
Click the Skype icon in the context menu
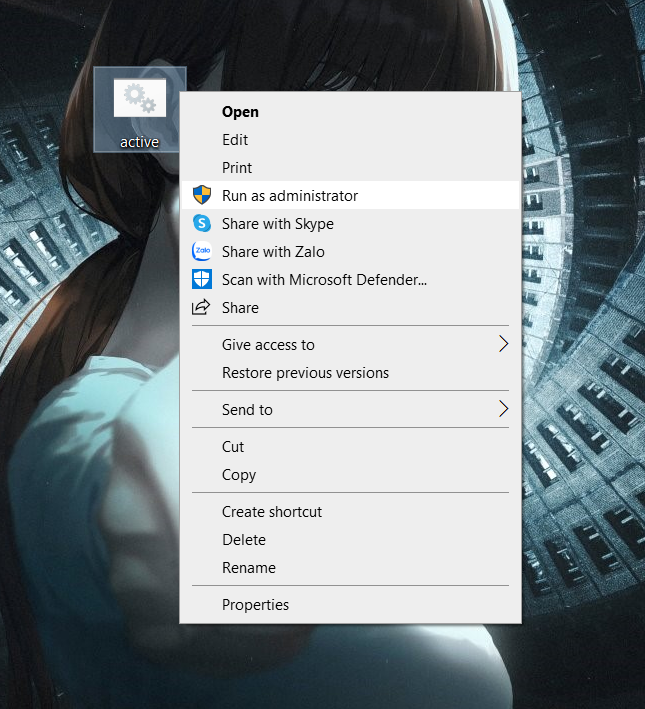(x=202, y=223)
